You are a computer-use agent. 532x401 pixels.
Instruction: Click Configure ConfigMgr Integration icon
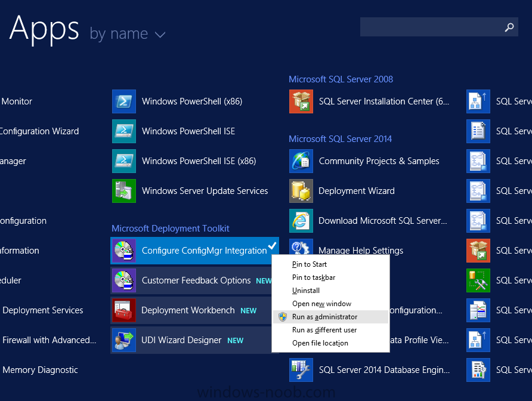point(124,251)
